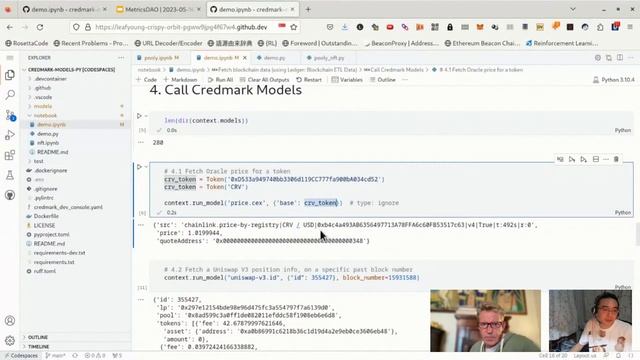This screenshot has width=640, height=360.
Task: Delete the active cell with trash icon
Action: [616, 159]
